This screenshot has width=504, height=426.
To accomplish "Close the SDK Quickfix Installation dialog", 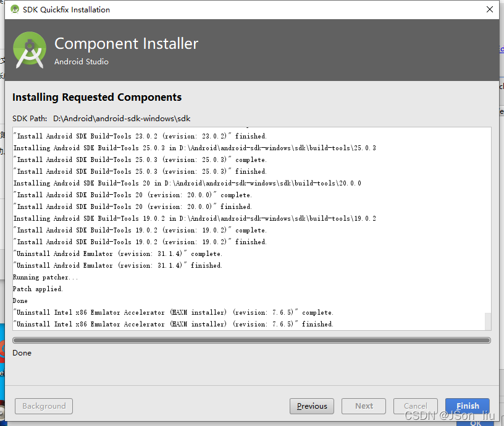I will coord(490,9).
